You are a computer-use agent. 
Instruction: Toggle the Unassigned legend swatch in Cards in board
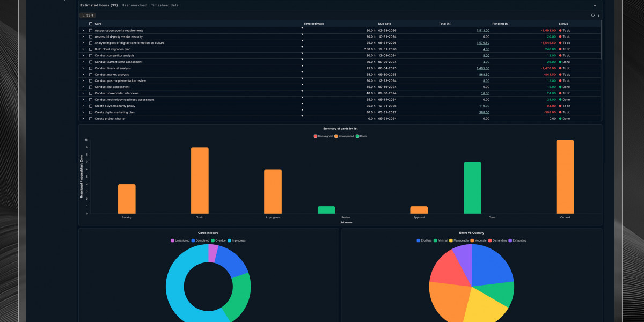pos(173,240)
